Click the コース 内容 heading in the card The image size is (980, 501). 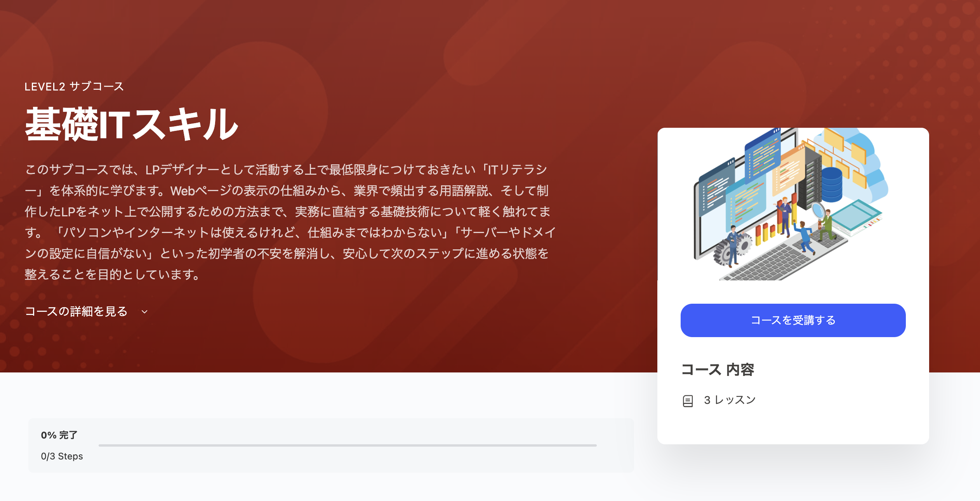[x=718, y=369]
